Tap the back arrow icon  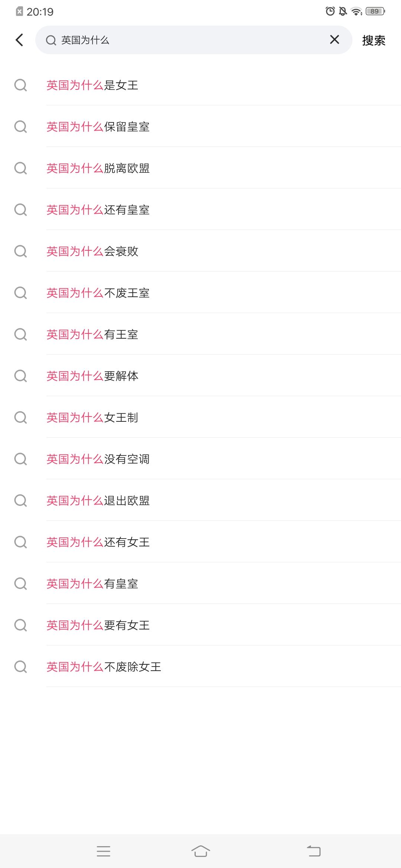point(20,40)
